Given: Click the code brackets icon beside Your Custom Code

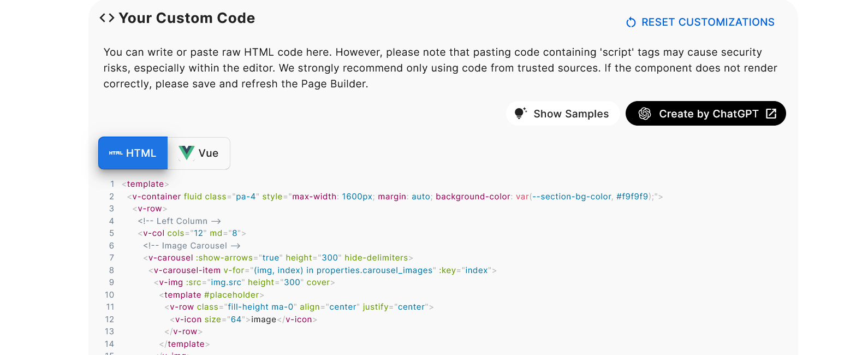Looking at the screenshot, I should pyautogui.click(x=107, y=18).
